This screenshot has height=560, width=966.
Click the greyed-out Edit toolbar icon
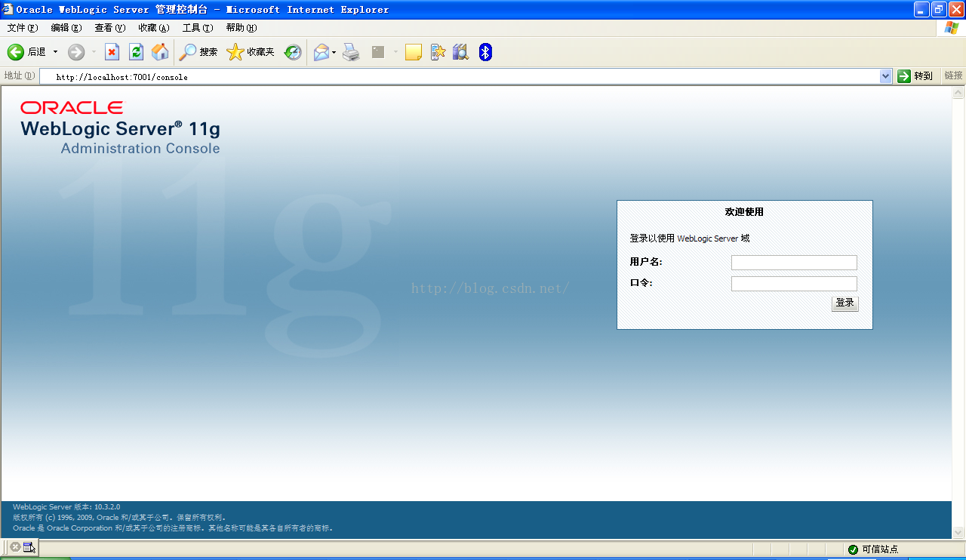pyautogui.click(x=378, y=52)
